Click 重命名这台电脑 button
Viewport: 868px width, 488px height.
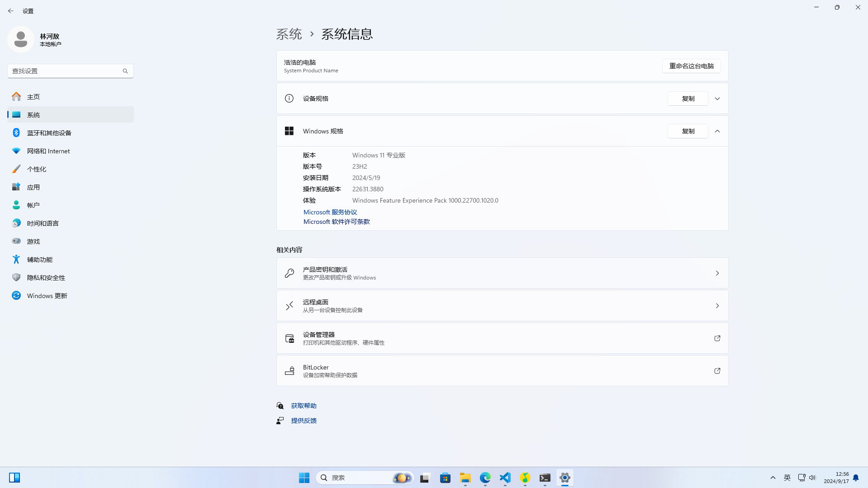coord(691,66)
